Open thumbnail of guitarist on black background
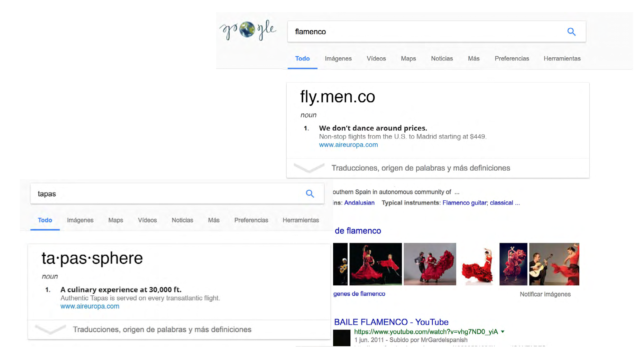644x351 pixels. pyautogui.click(x=340, y=264)
